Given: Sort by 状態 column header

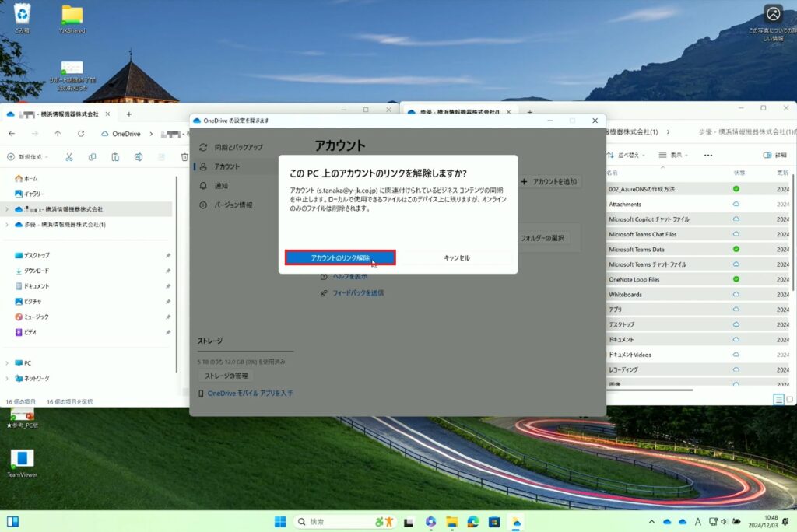Looking at the screenshot, I should tap(739, 173).
